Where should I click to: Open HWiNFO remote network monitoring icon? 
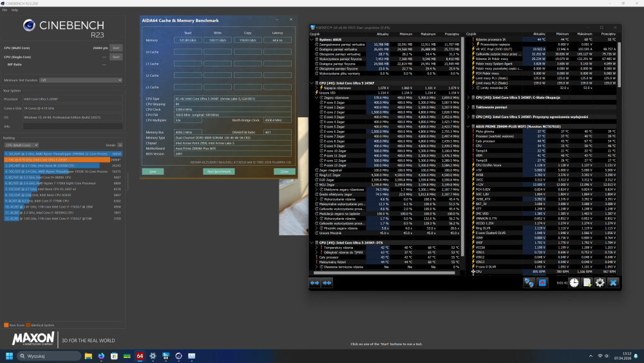tap(531, 282)
